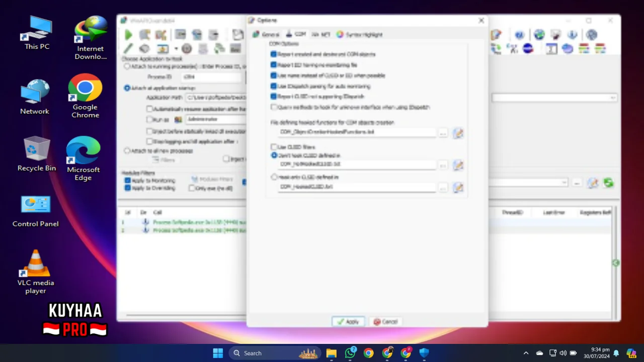Open Windows Security shield in taskbar
Screen dimensions: 644x362
(x=424, y=353)
